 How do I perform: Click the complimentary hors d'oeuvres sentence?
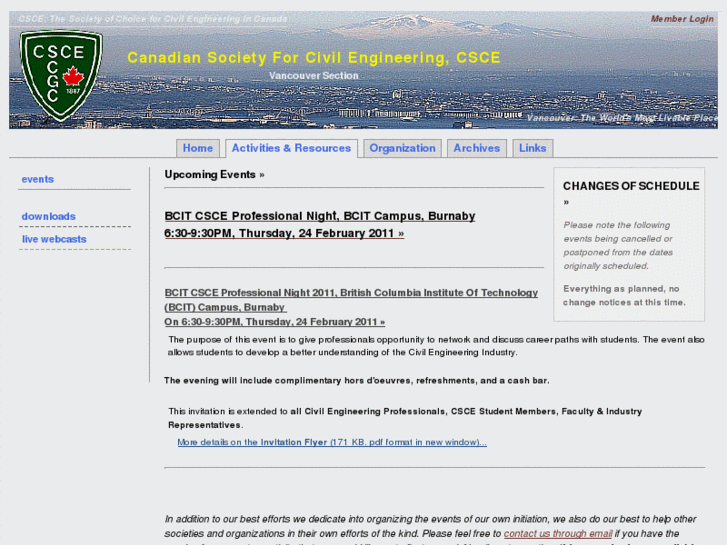point(357,380)
